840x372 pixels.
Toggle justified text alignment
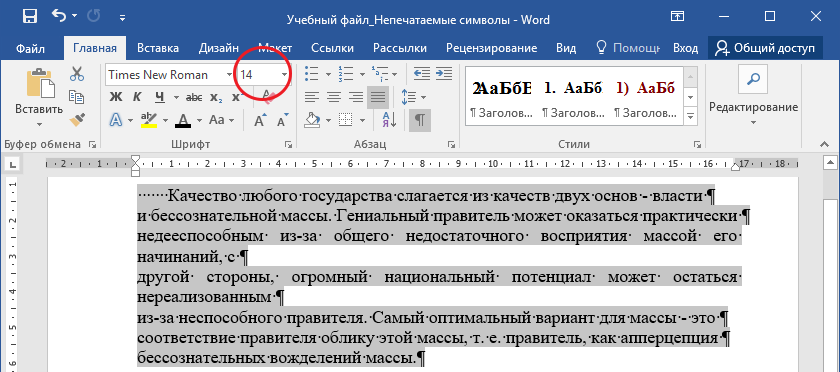click(x=378, y=97)
